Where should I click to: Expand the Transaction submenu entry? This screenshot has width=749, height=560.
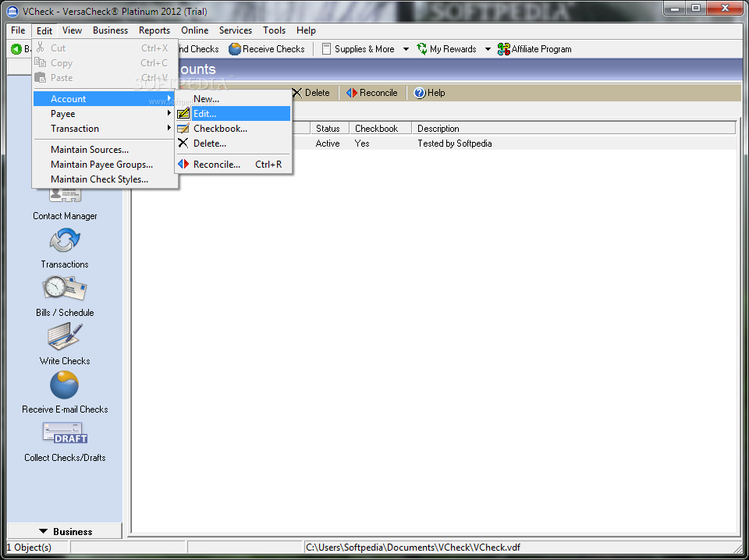pyautogui.click(x=105, y=129)
